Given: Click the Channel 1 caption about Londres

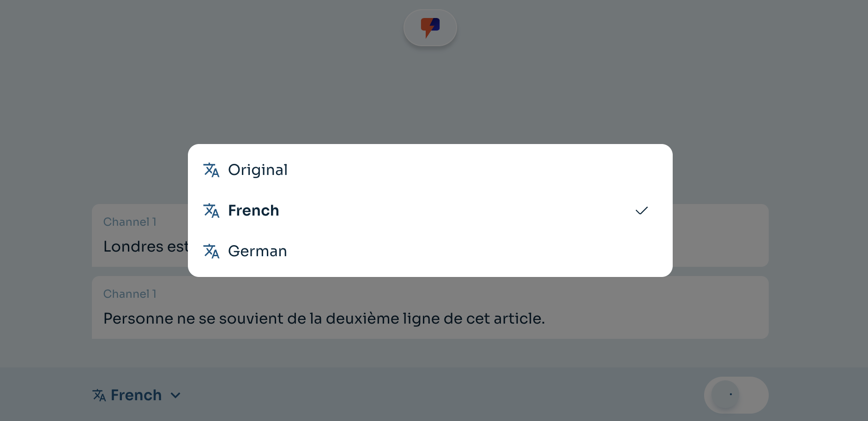Looking at the screenshot, I should pos(130,222).
